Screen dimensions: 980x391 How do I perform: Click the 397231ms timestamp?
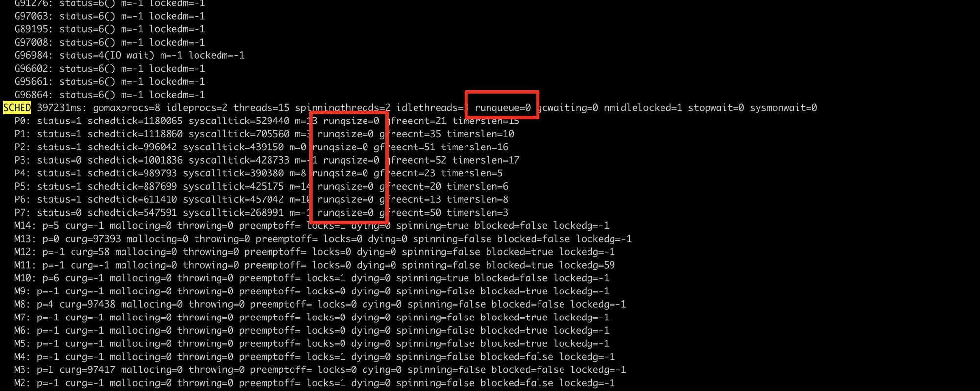(x=62, y=108)
